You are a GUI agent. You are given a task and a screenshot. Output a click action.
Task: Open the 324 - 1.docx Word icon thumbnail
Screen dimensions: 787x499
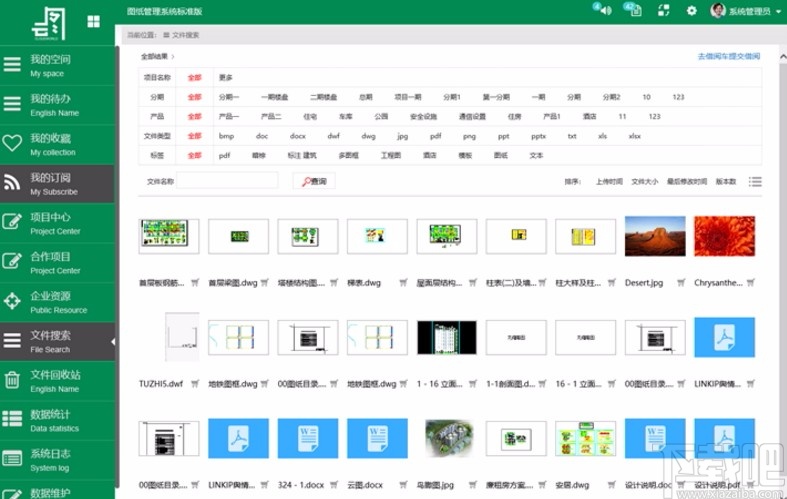pyautogui.click(x=308, y=438)
